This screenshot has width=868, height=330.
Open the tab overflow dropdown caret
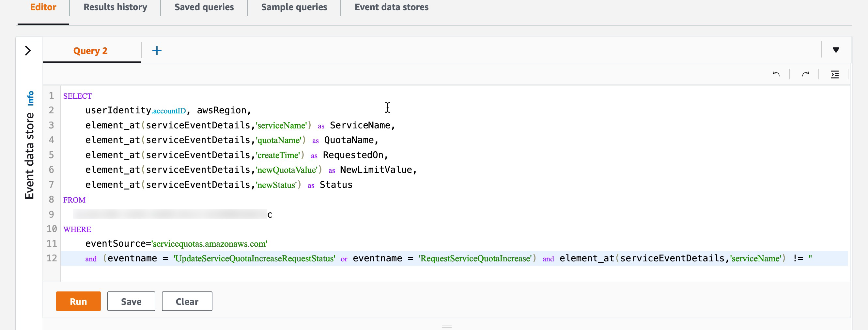click(x=837, y=50)
